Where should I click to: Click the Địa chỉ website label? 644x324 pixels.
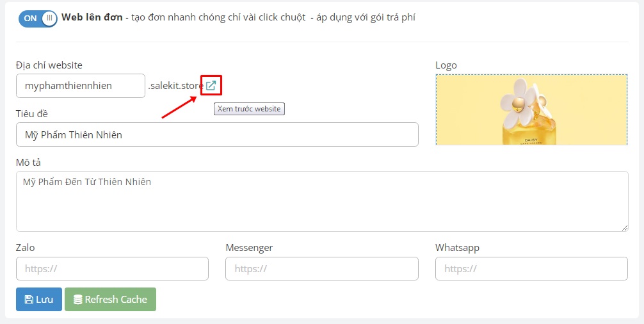(49, 65)
